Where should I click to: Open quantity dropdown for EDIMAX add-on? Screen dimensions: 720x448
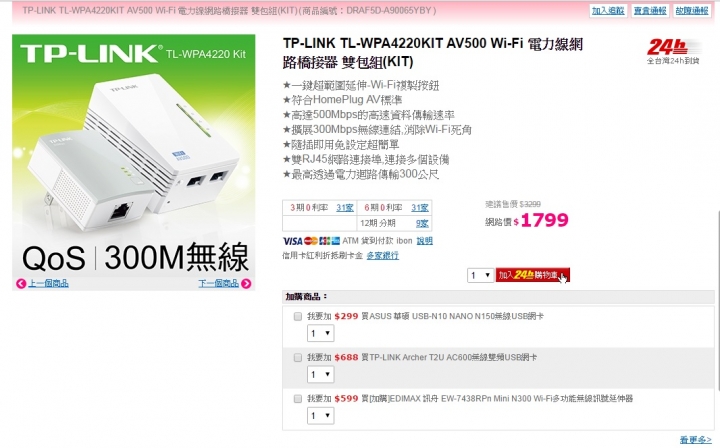(321, 415)
